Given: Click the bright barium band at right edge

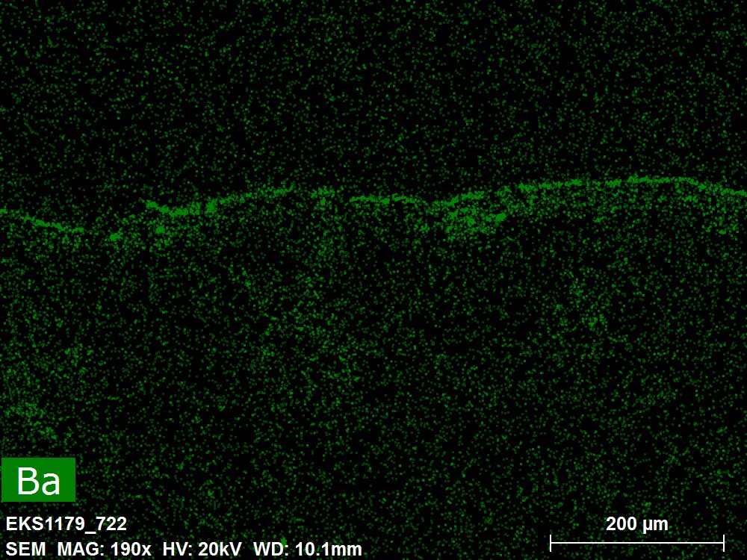Looking at the screenshot, I should (x=736, y=188).
